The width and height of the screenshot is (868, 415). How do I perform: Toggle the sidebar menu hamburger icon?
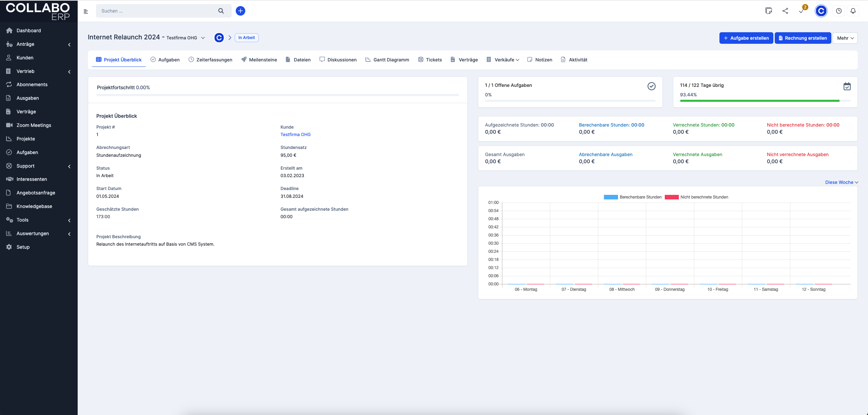(x=86, y=11)
